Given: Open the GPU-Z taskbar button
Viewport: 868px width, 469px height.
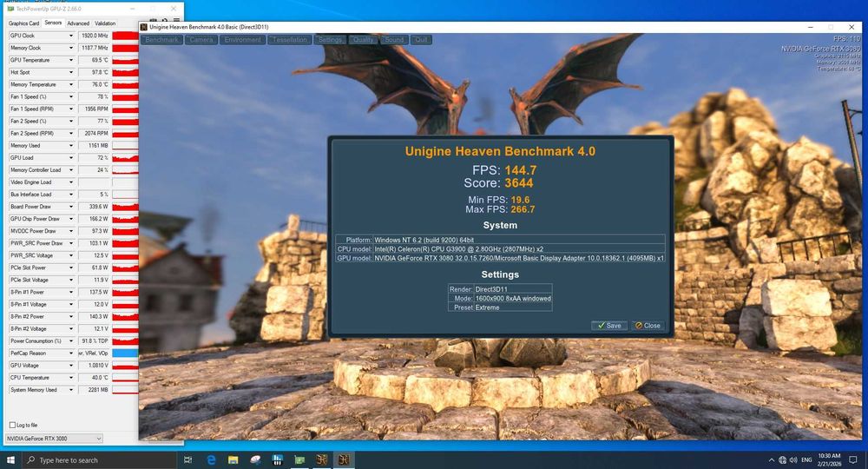Looking at the screenshot, I should coord(299,459).
